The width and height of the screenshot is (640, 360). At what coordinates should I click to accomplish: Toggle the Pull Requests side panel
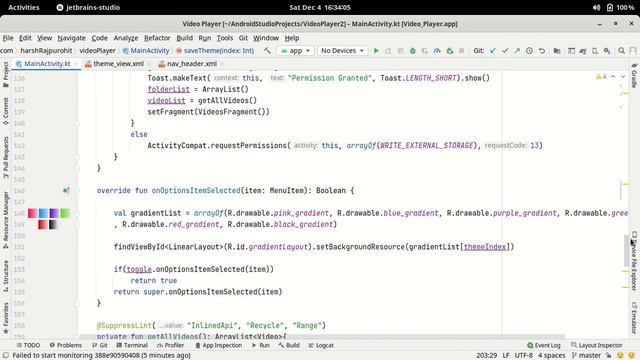[x=6, y=157]
